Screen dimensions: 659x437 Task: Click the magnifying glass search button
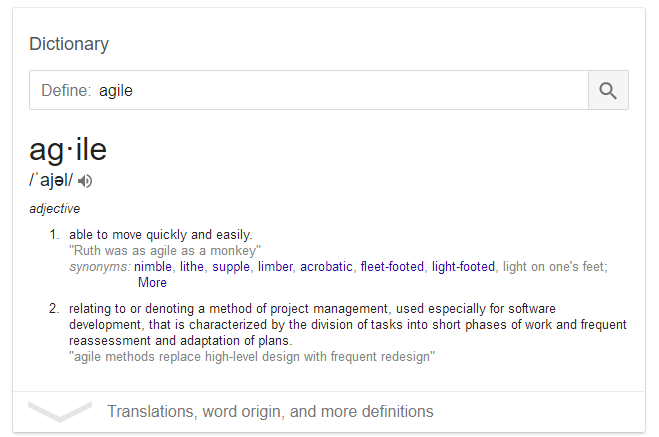coord(608,90)
